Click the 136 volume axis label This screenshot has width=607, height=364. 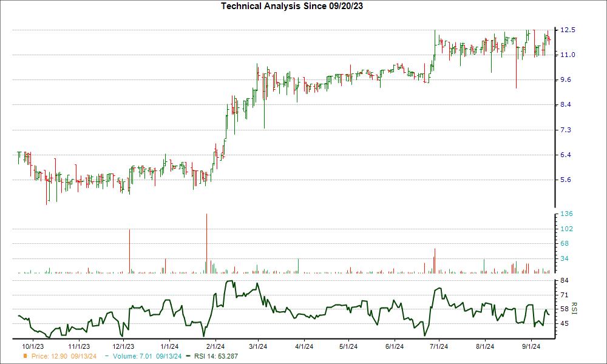pyautogui.click(x=566, y=214)
